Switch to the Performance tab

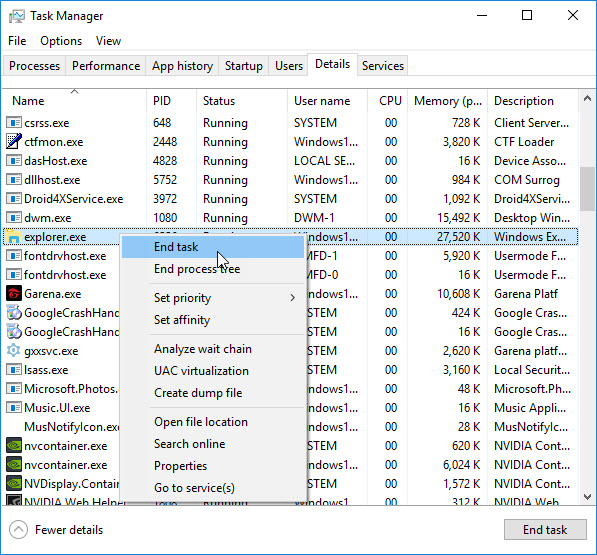tap(106, 66)
